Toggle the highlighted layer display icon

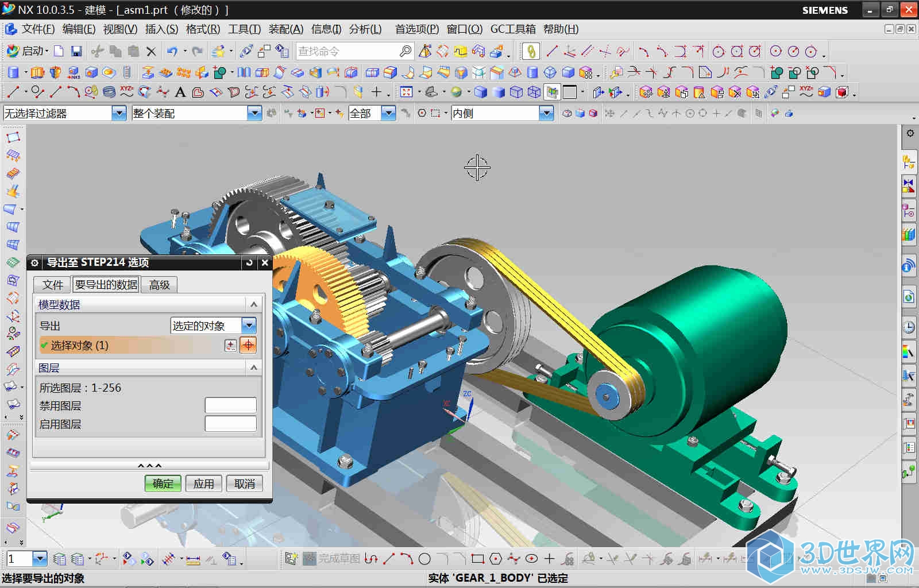[x=553, y=92]
